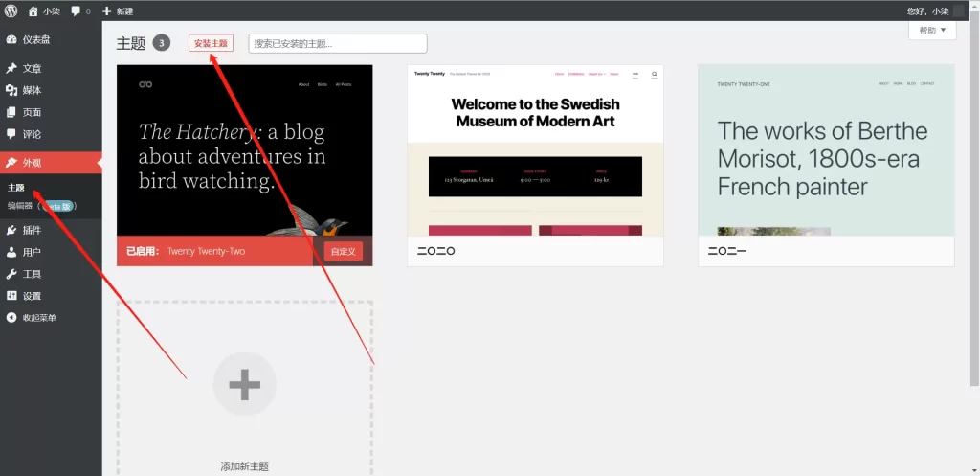Screen dimensions: 980x476
Task: Click the 已启用: Twenty Twenty-Two label
Action: point(186,252)
